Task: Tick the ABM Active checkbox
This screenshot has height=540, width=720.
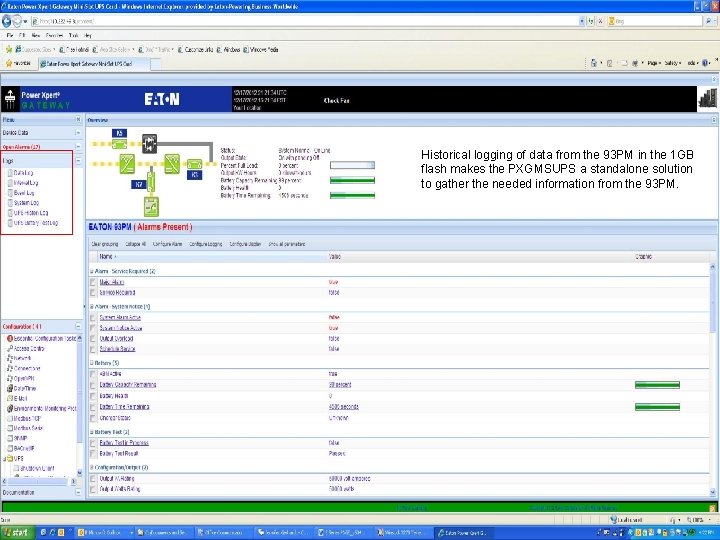Action: click(x=93, y=374)
